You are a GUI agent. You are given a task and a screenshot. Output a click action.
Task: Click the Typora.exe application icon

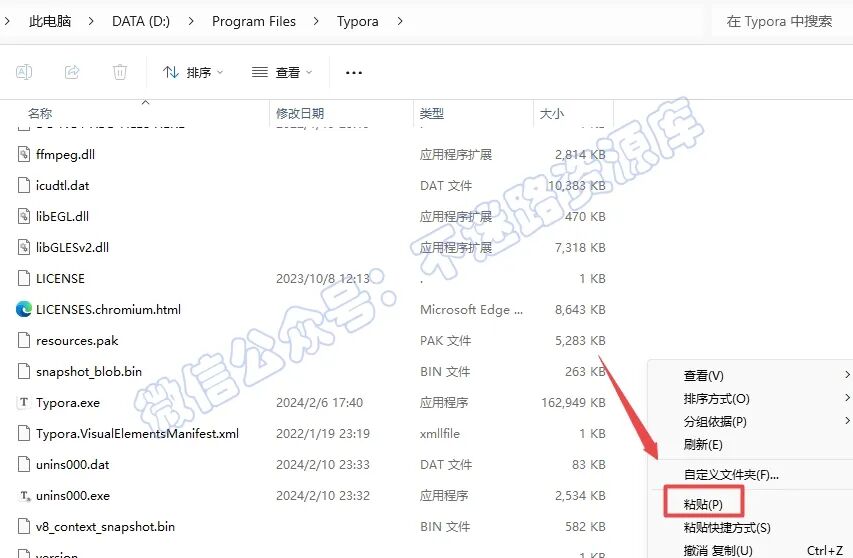(23, 402)
